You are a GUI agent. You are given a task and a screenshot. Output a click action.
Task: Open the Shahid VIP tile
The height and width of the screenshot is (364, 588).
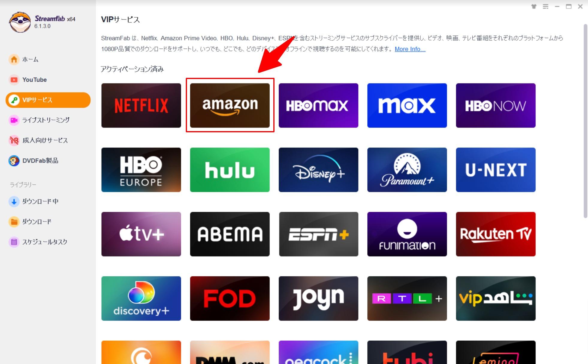coord(496,298)
